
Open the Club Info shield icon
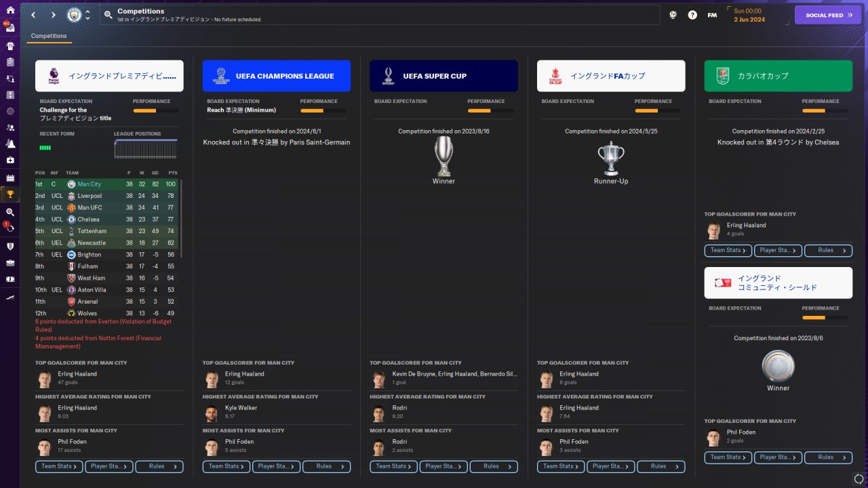pyautogui.click(x=10, y=246)
